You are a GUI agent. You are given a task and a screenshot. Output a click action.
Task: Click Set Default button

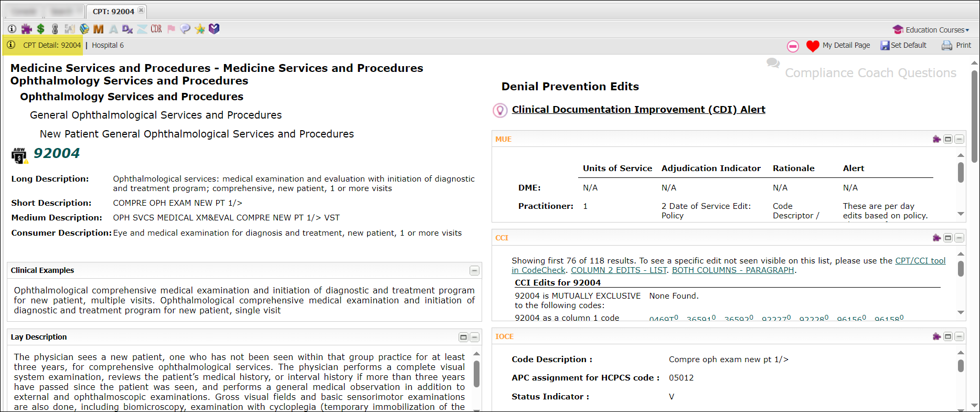coord(903,45)
